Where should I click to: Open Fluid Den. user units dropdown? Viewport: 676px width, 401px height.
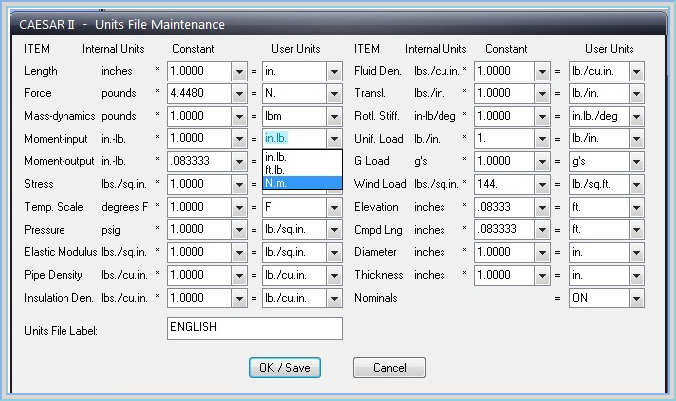point(637,71)
